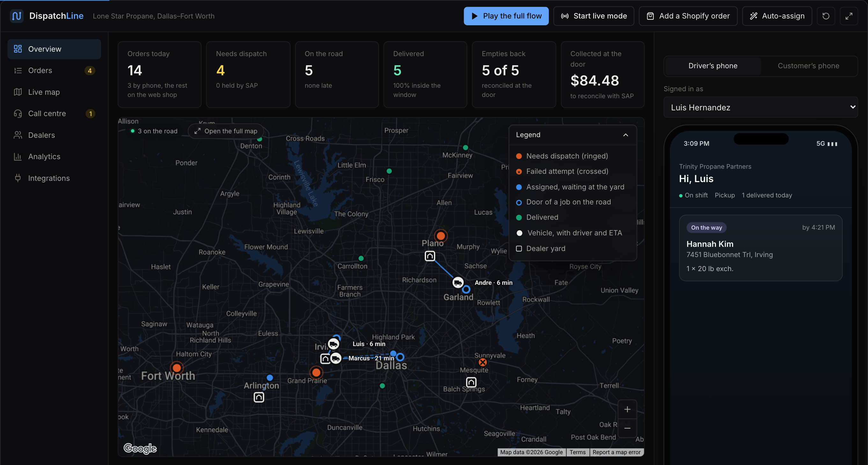The image size is (868, 465).
Task: Play the full flow
Action: tap(506, 16)
